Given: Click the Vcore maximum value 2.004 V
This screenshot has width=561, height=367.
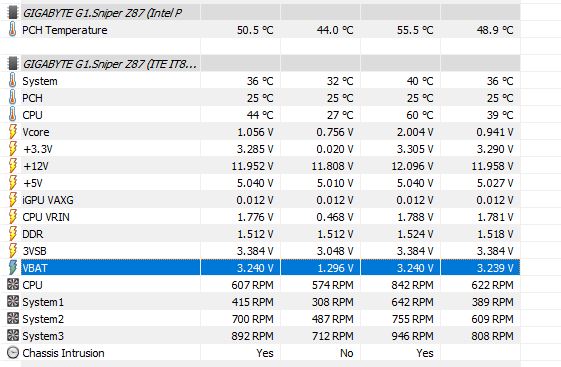Looking at the screenshot, I should 415,132.
